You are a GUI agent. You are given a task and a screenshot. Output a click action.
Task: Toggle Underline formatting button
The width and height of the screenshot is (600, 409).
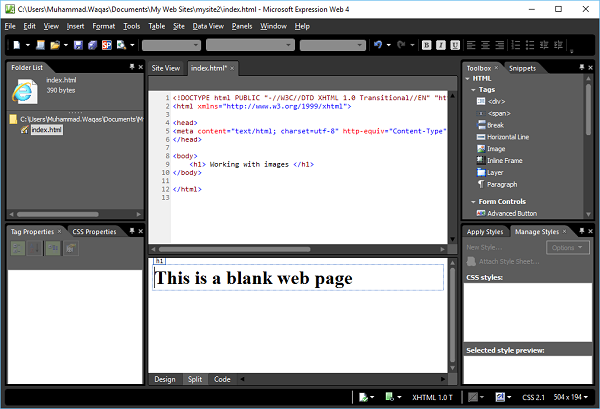454,45
